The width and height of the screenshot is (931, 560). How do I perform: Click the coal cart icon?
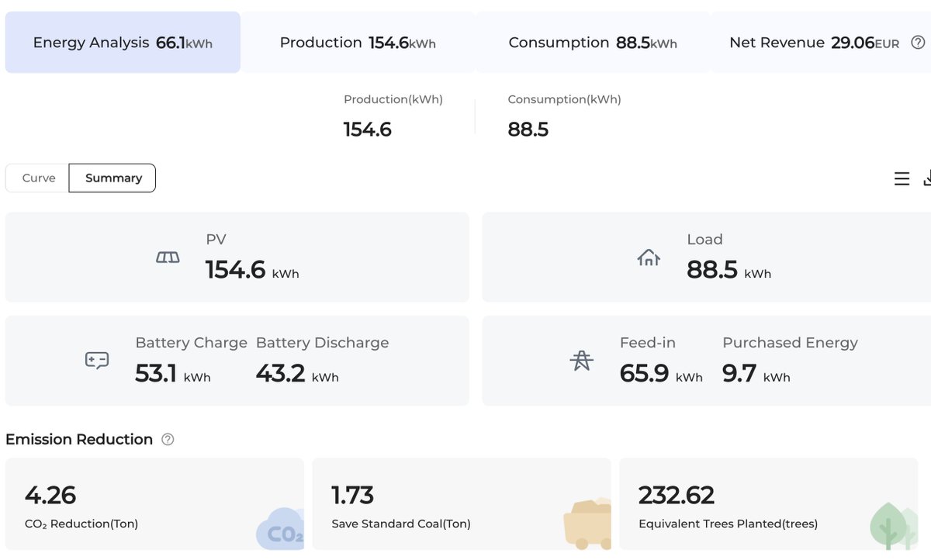587,524
